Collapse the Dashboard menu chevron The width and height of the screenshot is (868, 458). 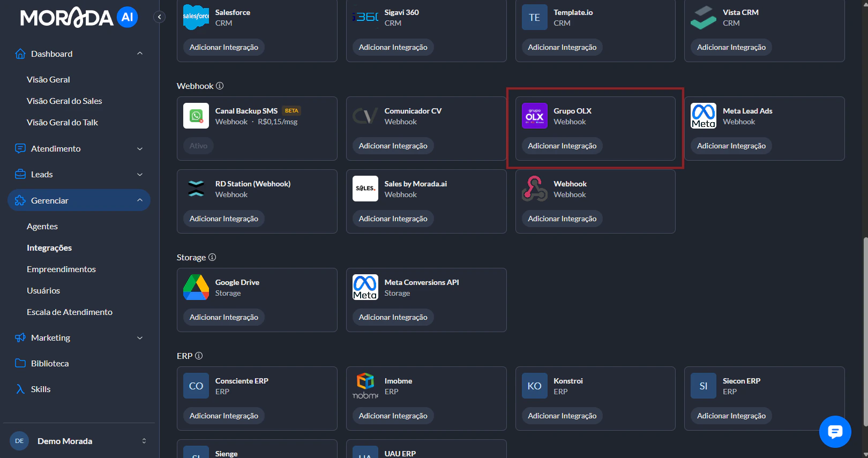coord(140,54)
